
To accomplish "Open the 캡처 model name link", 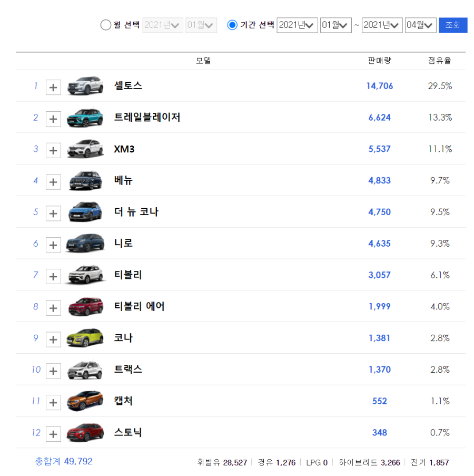I will point(123,401).
